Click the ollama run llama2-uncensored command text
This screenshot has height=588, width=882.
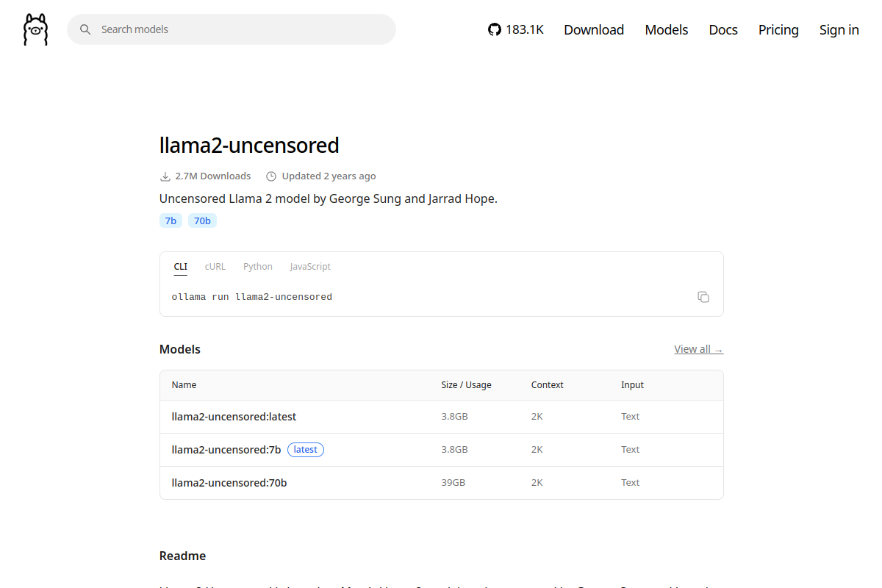click(252, 297)
